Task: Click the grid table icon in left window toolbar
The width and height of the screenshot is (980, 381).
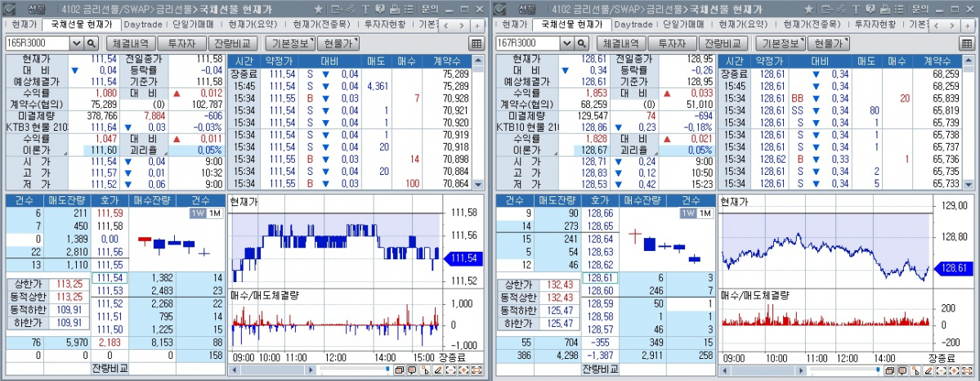Action: coord(477,43)
